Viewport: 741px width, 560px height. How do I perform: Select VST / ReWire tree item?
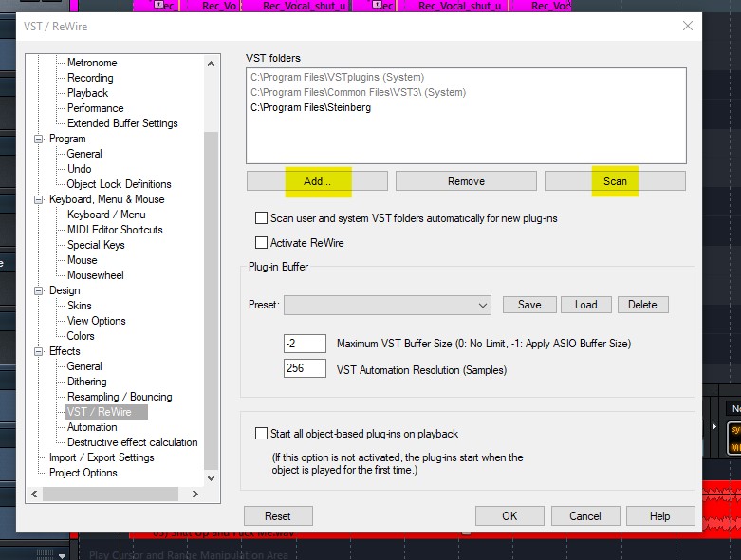click(x=106, y=412)
